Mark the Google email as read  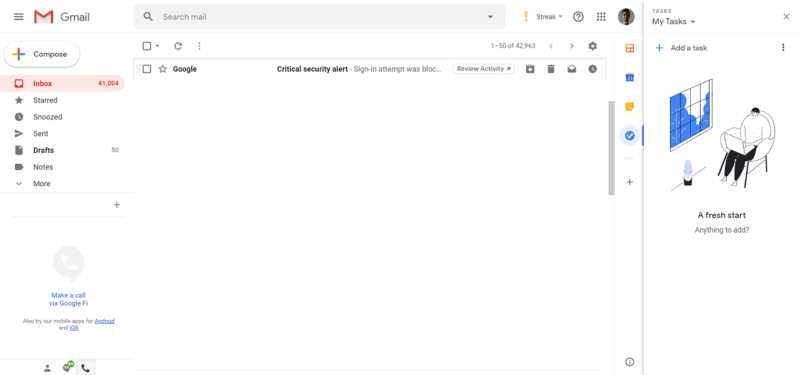pos(572,69)
